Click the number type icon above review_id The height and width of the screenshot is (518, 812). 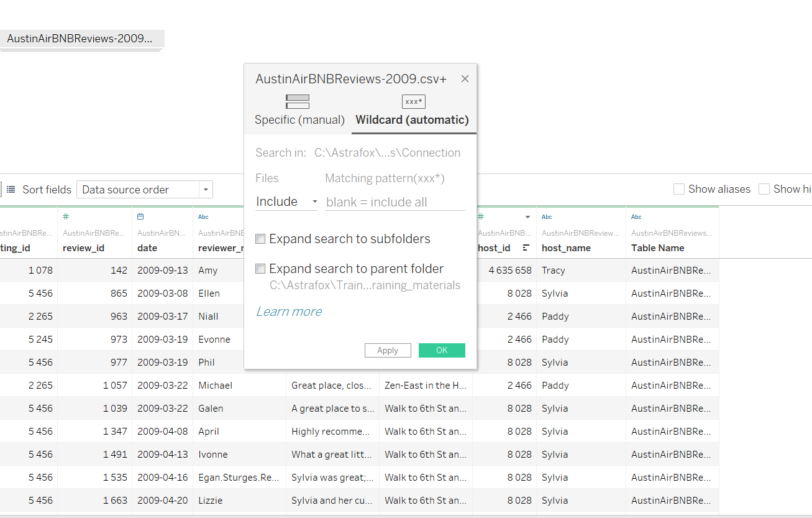[x=66, y=217]
